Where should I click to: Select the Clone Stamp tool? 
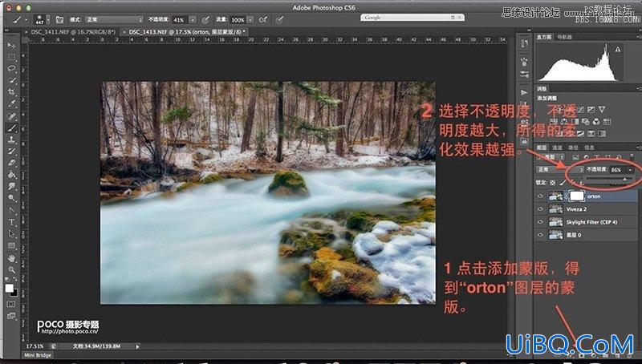11,140
